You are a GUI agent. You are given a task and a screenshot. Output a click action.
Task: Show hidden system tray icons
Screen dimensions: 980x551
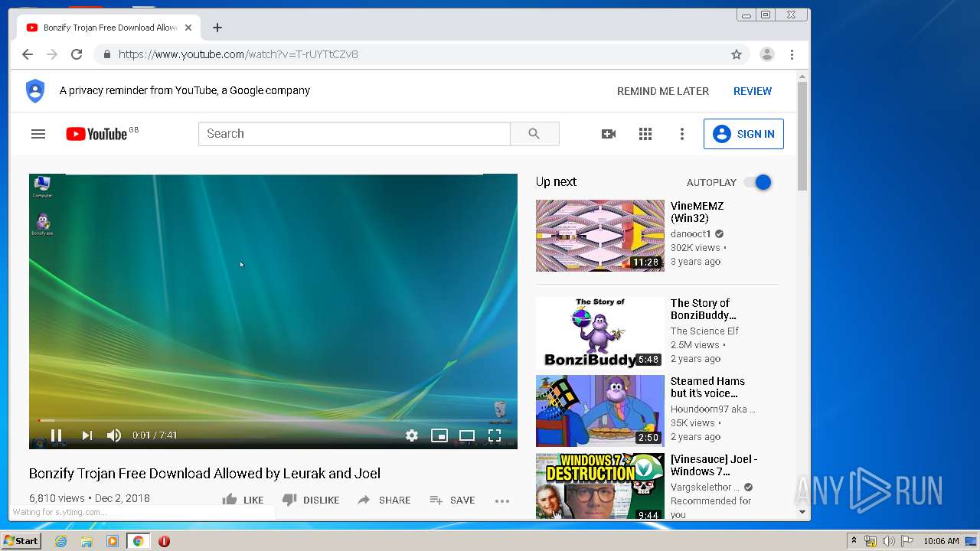854,541
